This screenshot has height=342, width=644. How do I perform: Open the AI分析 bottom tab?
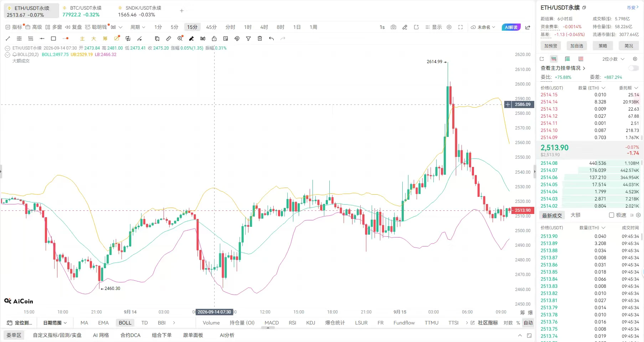227,335
